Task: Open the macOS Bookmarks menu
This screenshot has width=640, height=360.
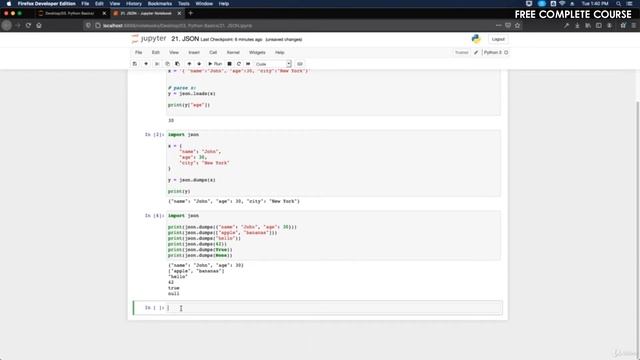Action: click(160, 4)
